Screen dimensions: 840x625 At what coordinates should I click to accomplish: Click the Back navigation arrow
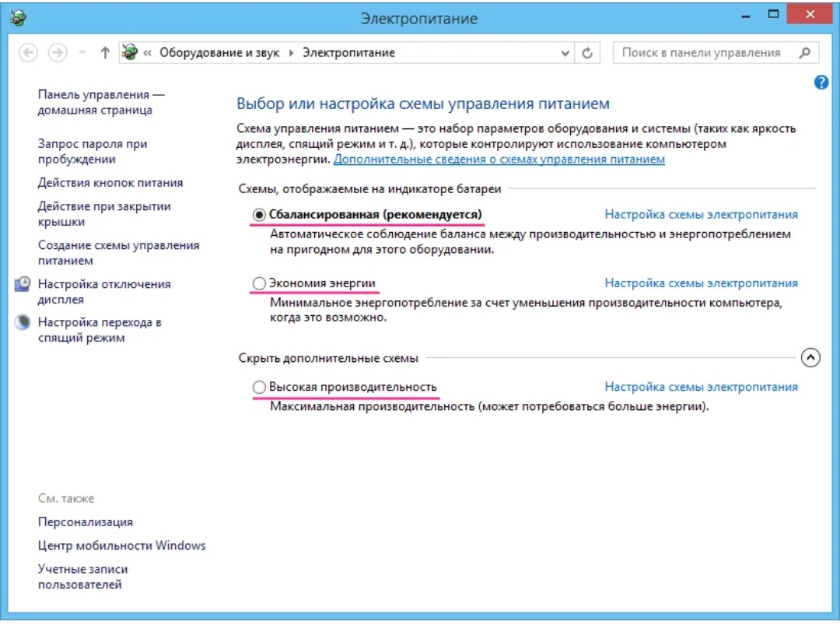coord(28,52)
